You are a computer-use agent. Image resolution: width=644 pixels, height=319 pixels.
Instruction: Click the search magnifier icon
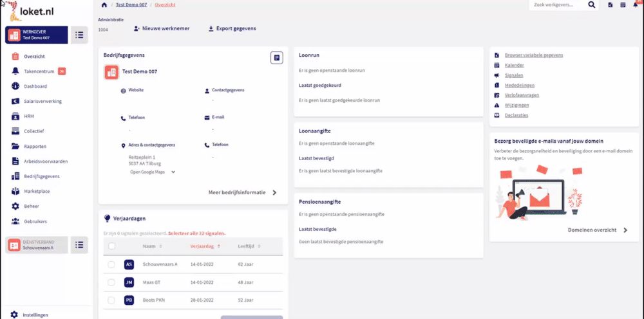pyautogui.click(x=592, y=5)
